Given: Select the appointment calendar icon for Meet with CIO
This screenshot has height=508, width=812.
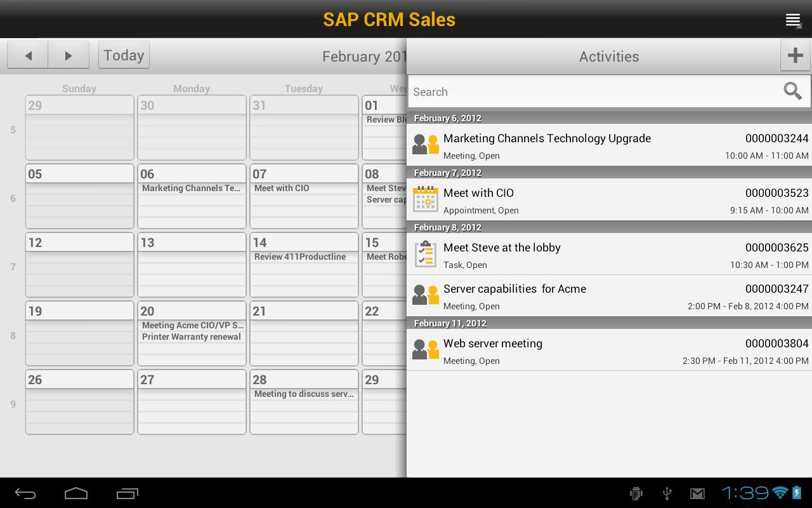Looking at the screenshot, I should [x=426, y=199].
